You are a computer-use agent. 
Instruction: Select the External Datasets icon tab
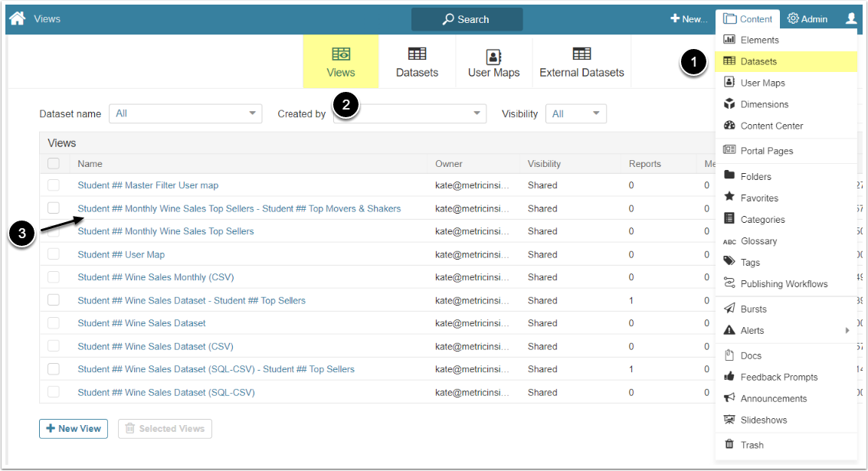click(x=581, y=62)
